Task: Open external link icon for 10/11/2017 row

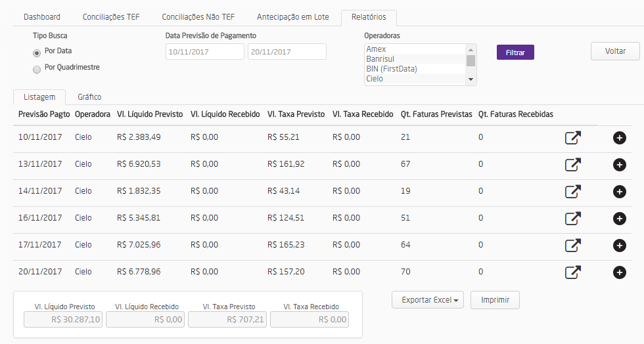Action: pyautogui.click(x=573, y=138)
